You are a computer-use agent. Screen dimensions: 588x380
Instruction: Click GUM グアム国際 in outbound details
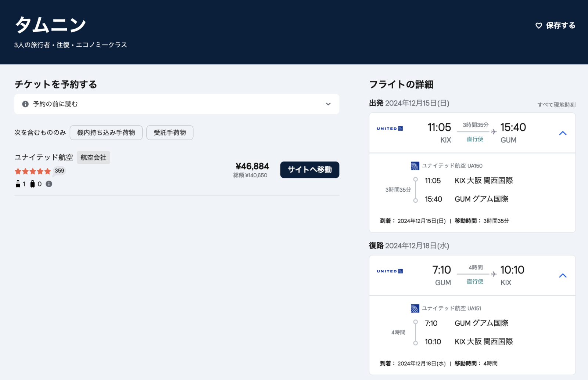[481, 199]
